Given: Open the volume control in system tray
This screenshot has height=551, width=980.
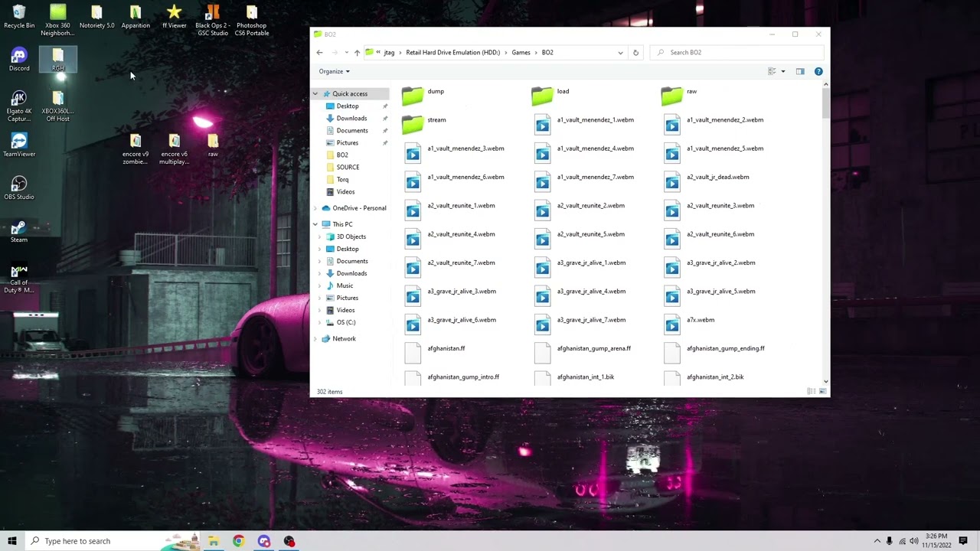Looking at the screenshot, I should pos(914,541).
